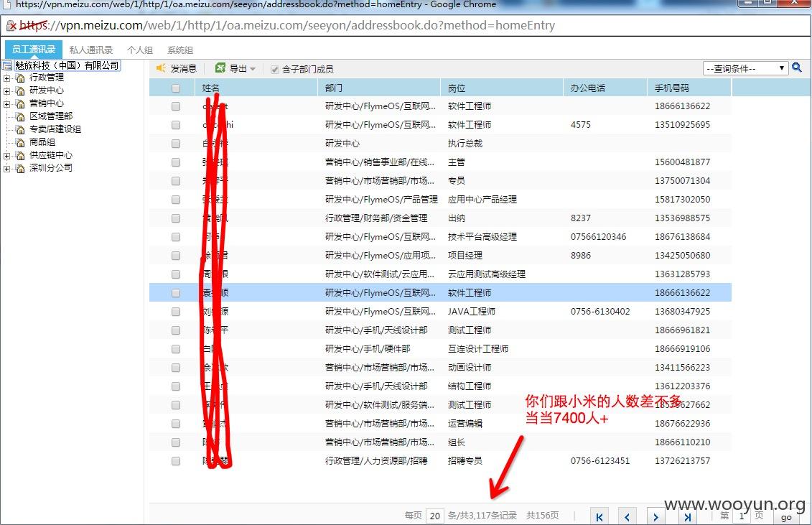This screenshot has height=525, width=812.
Task: Click the per-page count field showing 20
Action: (x=435, y=516)
